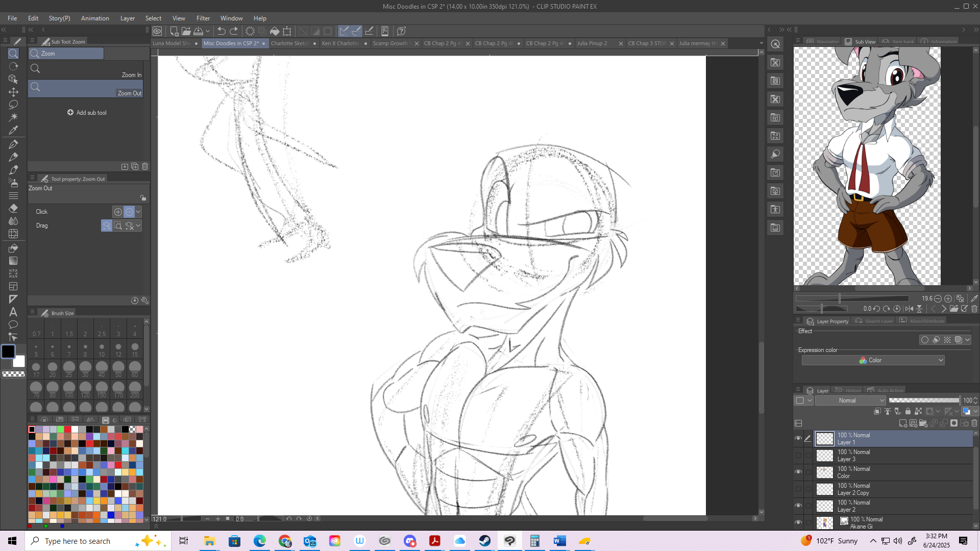Select the Eraser tool in toolbar
980x551 pixels.
tap(13, 208)
